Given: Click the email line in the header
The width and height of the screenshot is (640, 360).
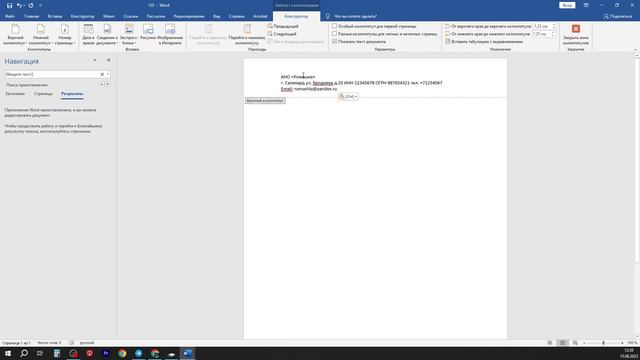Looking at the screenshot, I should (x=309, y=89).
